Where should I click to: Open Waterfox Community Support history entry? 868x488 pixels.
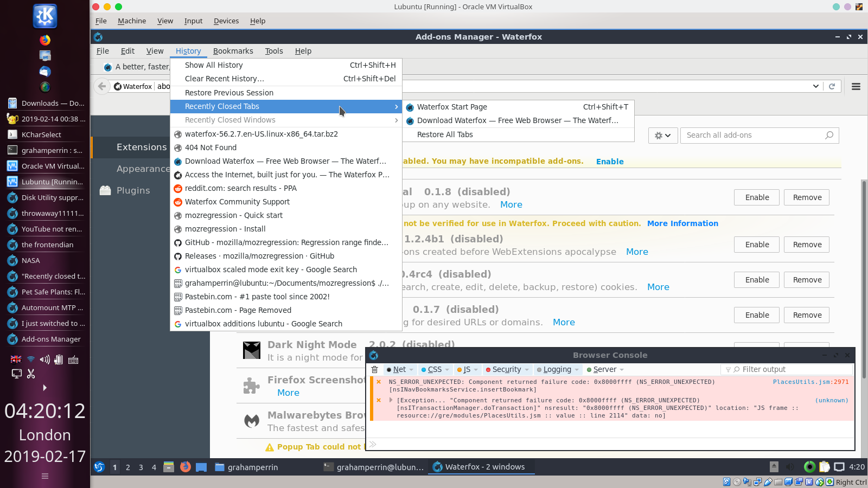[286, 202]
